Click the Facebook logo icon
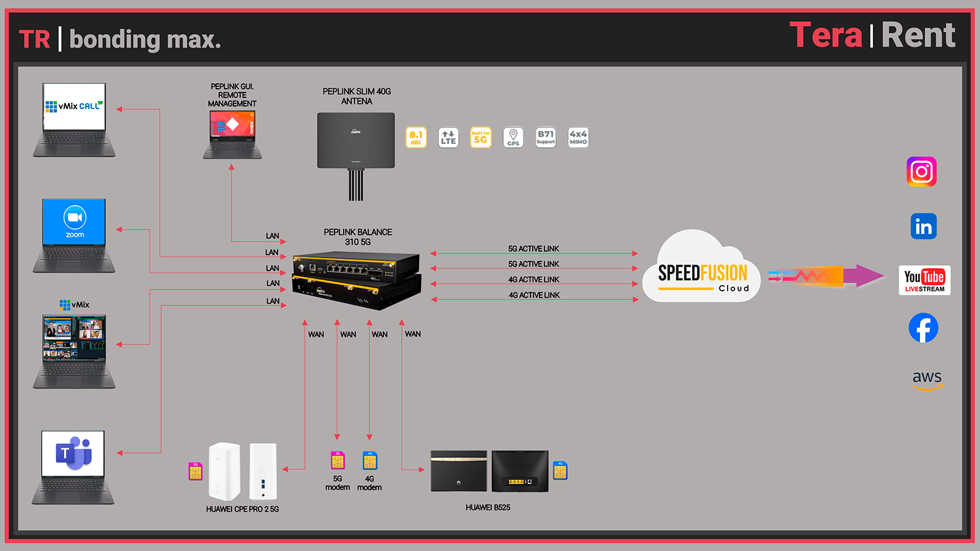Screen dimensions: 980x551 click(924, 328)
